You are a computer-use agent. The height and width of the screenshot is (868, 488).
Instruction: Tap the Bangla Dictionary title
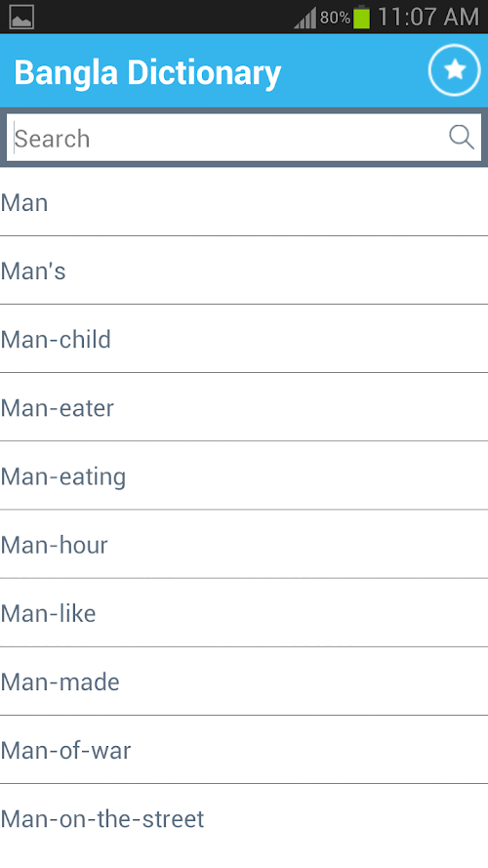click(147, 73)
